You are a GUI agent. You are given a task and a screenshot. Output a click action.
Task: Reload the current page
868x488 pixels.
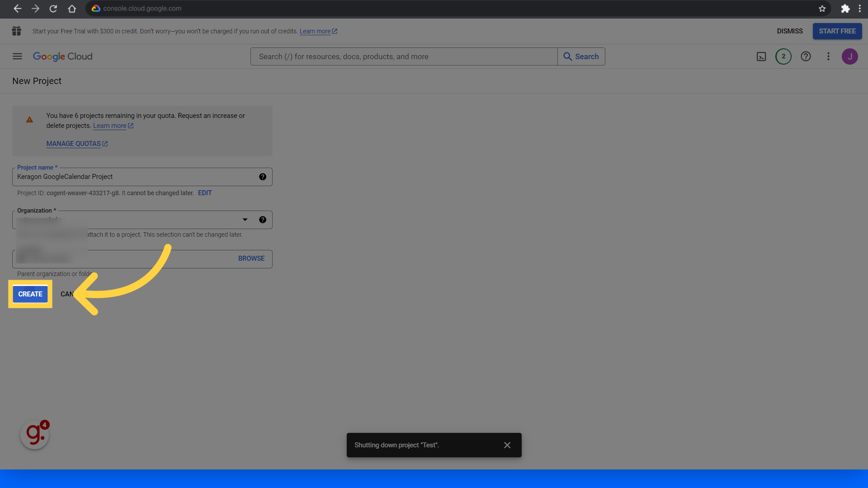[53, 9]
